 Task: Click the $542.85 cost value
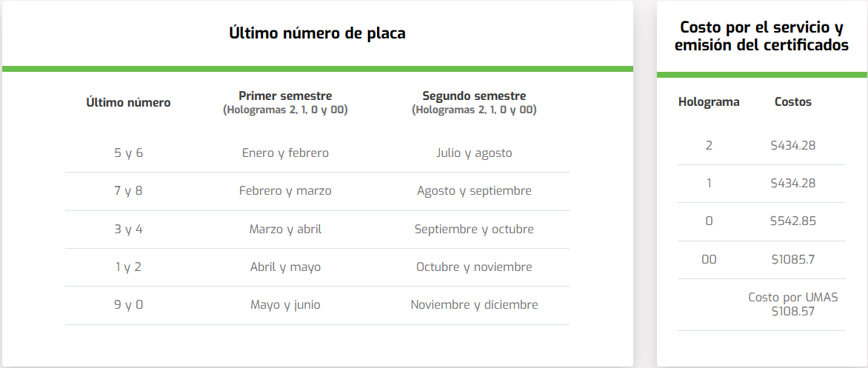coord(792,221)
